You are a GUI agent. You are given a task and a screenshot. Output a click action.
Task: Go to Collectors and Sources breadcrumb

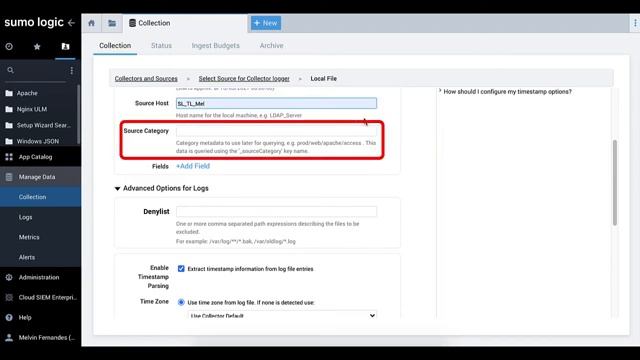click(146, 78)
